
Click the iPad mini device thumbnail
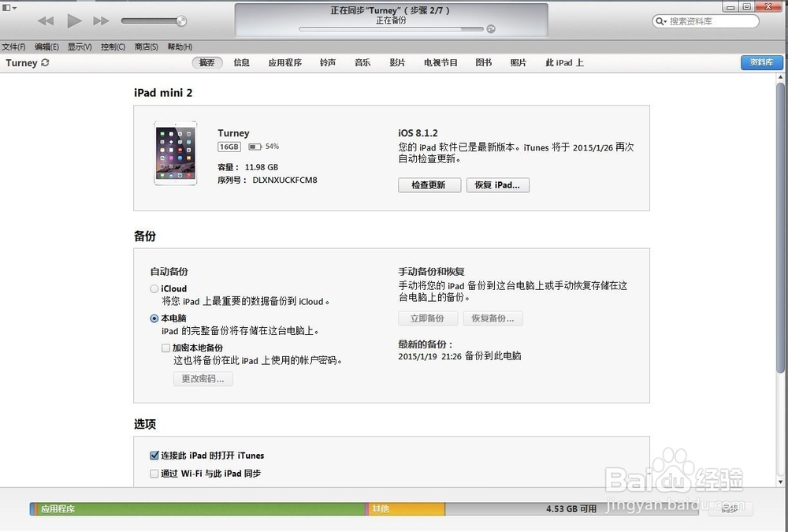click(175, 152)
